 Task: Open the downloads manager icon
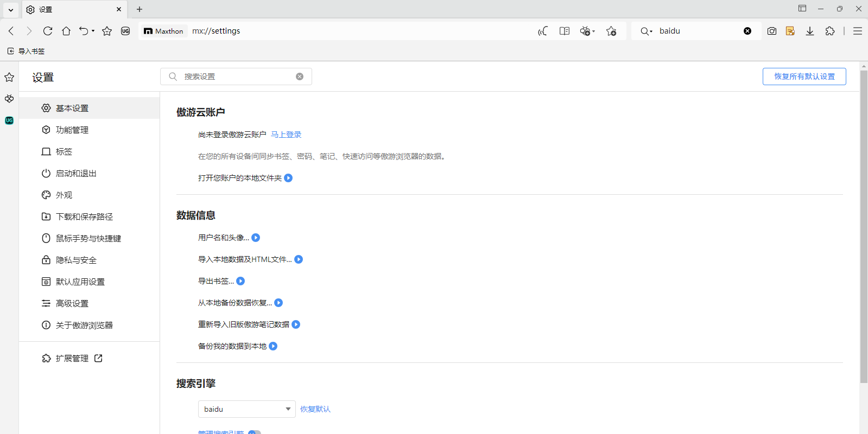coord(809,31)
